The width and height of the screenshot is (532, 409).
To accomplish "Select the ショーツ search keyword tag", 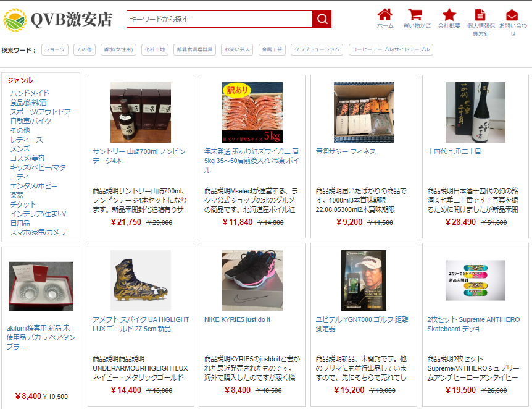I will coord(55,49).
